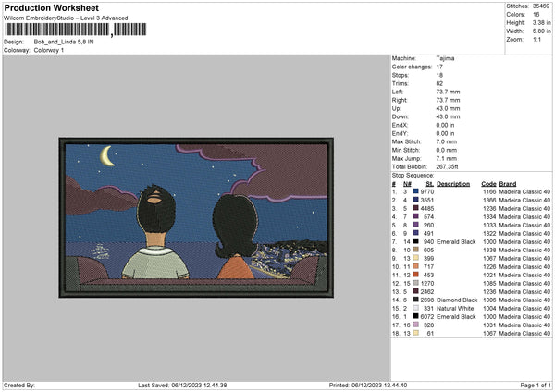Click the 'Natural White' description text
This screenshot has width=555, height=392.
(x=455, y=308)
